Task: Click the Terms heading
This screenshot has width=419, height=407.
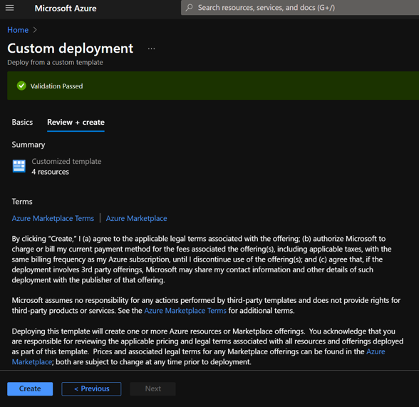Action: click(22, 202)
